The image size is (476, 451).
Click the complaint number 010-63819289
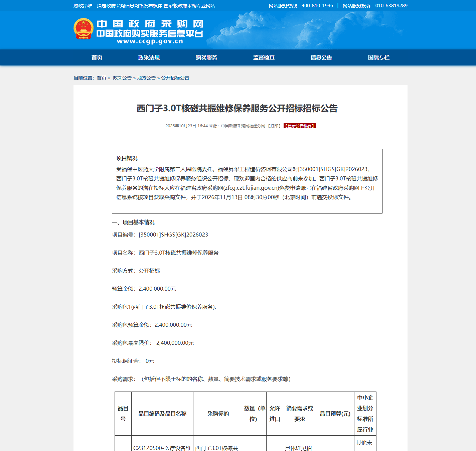point(391,6)
